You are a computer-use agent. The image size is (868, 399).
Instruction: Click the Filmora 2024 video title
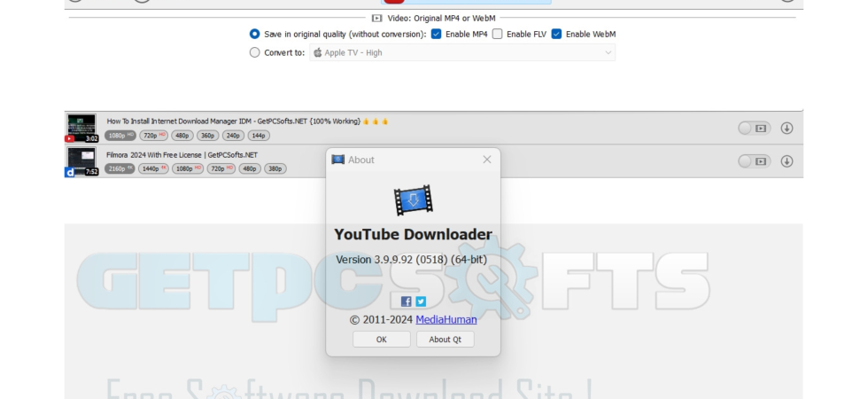point(182,154)
